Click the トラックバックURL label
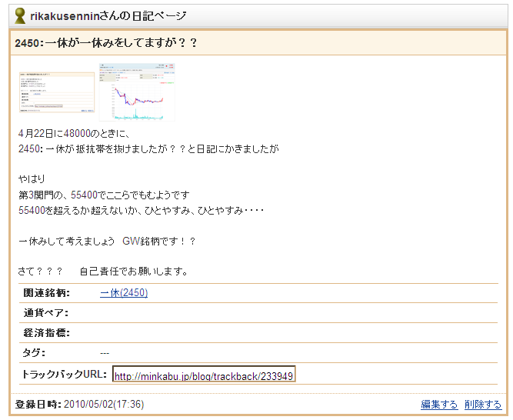Image resolution: width=513 pixels, height=420 pixels. click(x=63, y=374)
